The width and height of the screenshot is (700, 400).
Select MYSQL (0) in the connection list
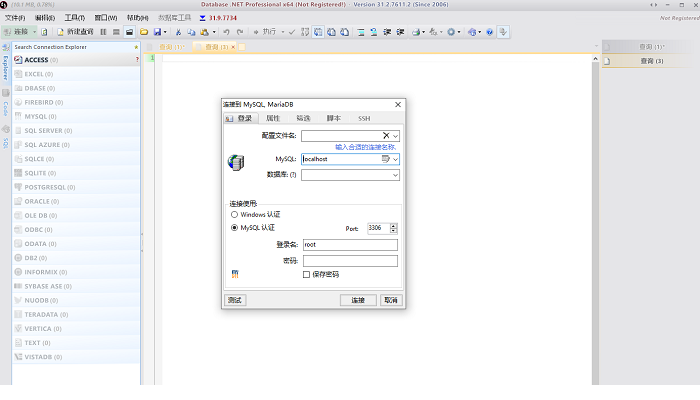click(x=76, y=117)
